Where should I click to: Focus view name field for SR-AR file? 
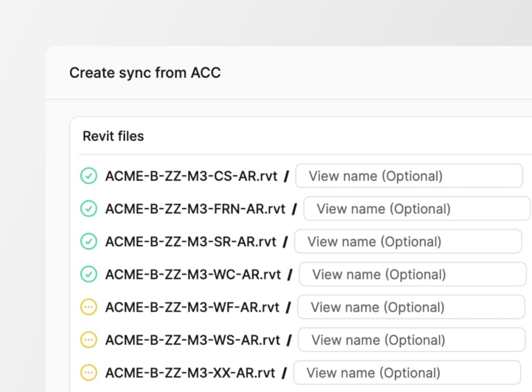(408, 242)
